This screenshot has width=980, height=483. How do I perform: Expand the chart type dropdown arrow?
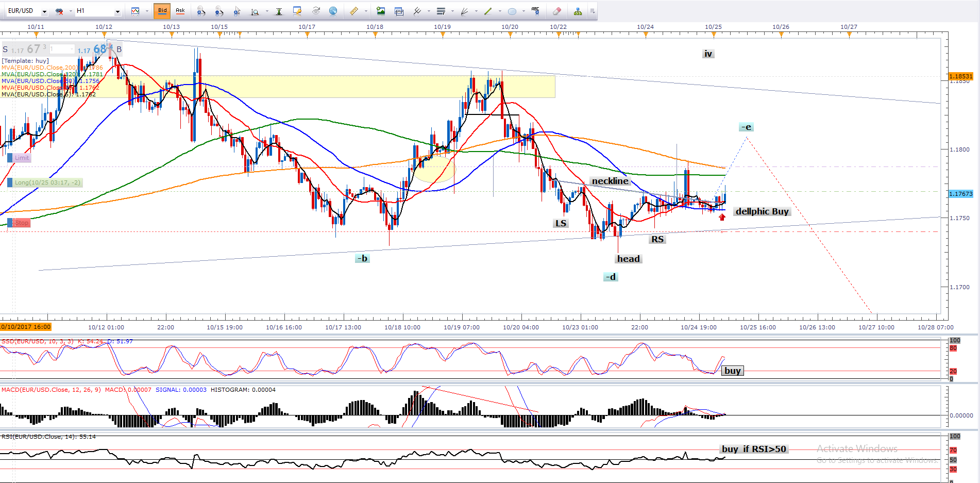pos(147,11)
